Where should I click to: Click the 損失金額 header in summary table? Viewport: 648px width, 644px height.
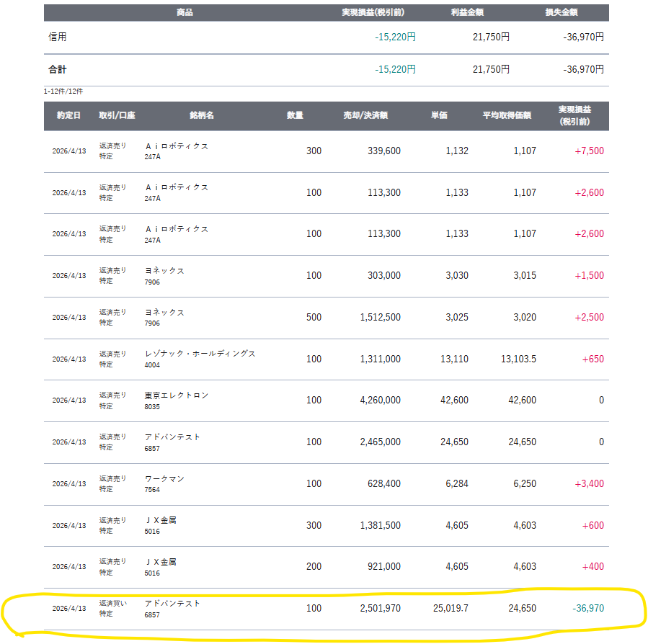pos(562,12)
